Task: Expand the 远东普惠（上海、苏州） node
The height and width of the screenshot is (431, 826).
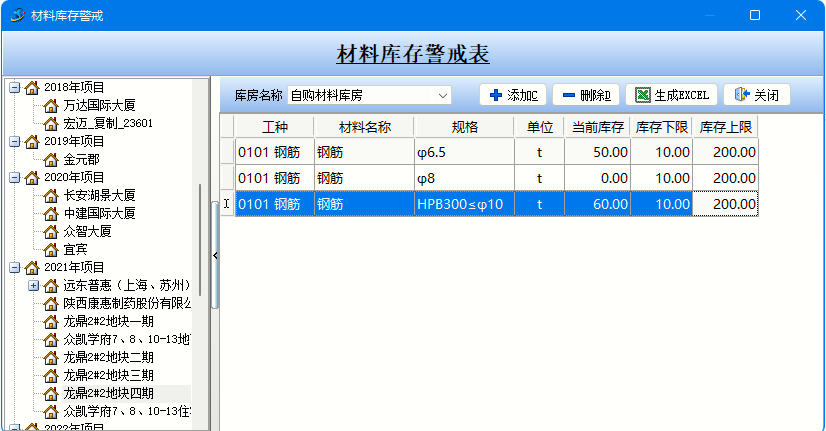Action: [33, 285]
